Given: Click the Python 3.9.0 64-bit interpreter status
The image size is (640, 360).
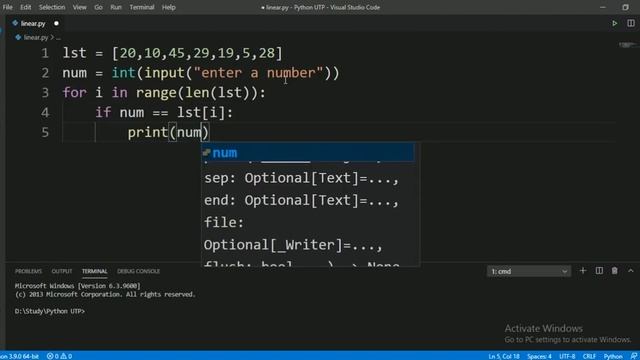Looking at the screenshot, I should (x=20, y=356).
